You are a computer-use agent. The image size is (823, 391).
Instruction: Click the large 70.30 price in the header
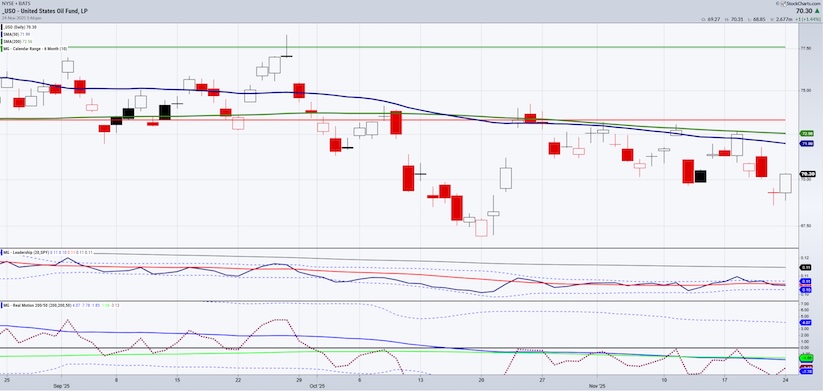tap(803, 11)
